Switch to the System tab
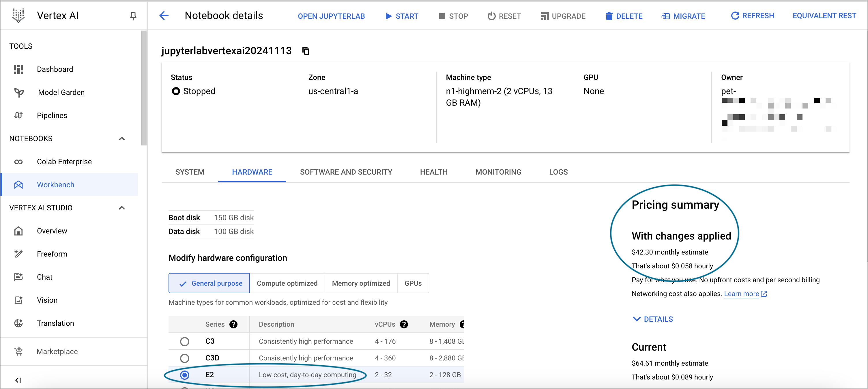This screenshot has width=868, height=389. pyautogui.click(x=190, y=172)
